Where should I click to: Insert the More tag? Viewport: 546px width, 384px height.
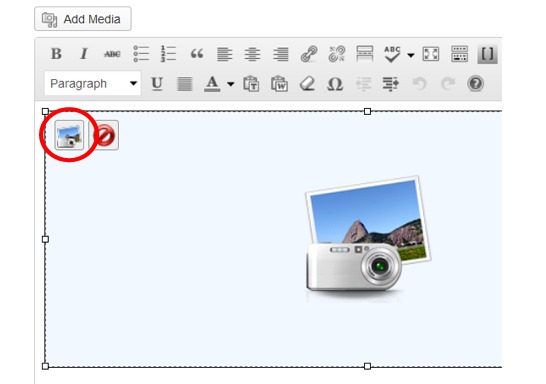(x=365, y=54)
